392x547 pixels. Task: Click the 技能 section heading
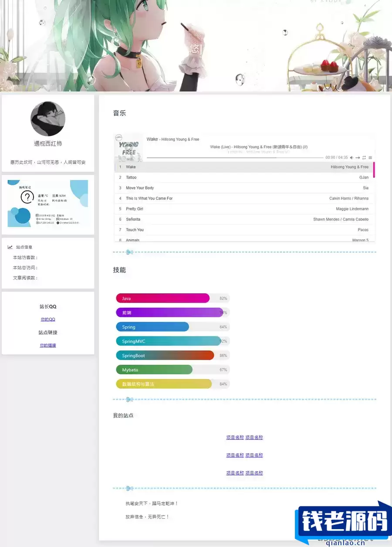click(x=119, y=270)
